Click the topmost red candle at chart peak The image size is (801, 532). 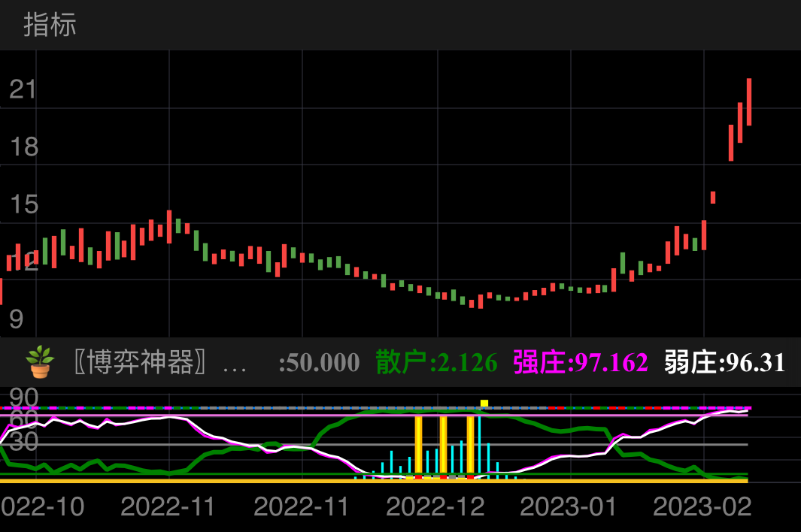pyautogui.click(x=749, y=101)
